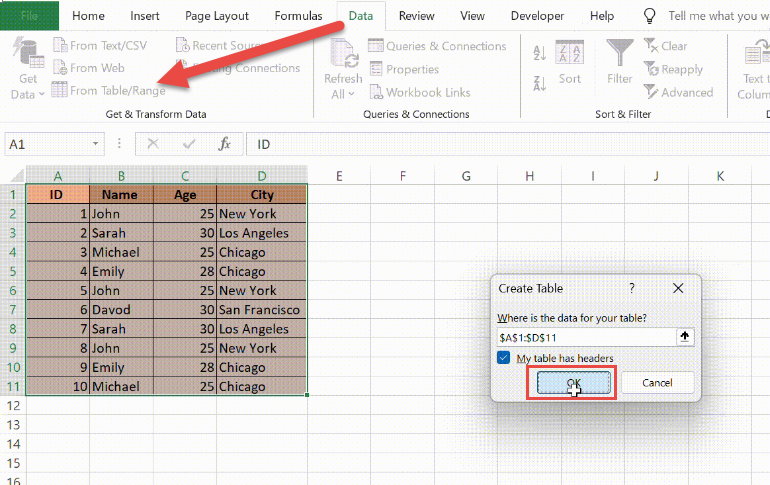Select From Text/CSV import icon

[x=100, y=45]
